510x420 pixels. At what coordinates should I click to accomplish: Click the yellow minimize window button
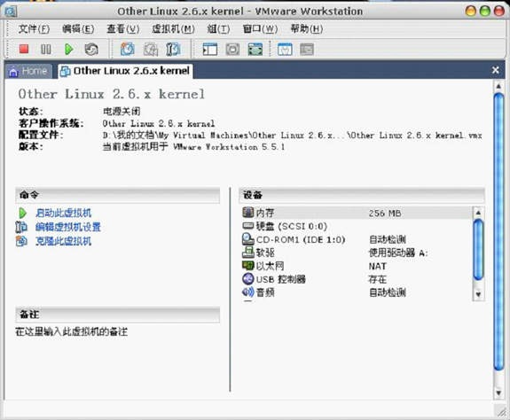coord(470,11)
